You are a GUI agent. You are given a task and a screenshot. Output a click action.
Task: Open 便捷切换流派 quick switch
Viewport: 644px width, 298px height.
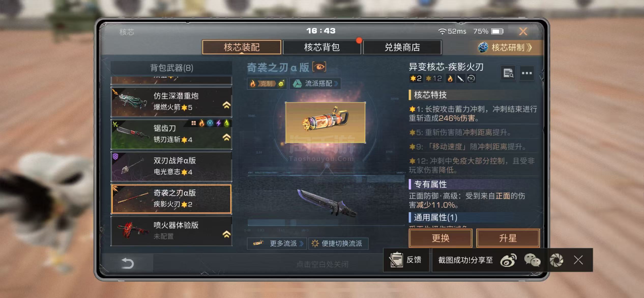(338, 243)
